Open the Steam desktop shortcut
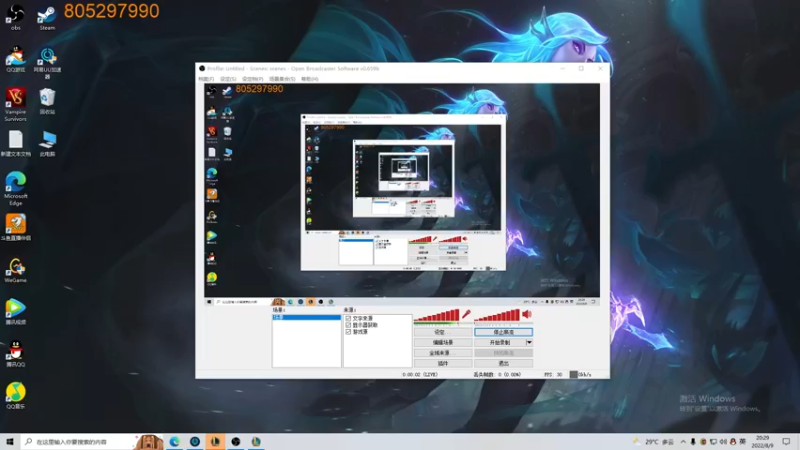Screen dimensions: 800x450 point(47,17)
